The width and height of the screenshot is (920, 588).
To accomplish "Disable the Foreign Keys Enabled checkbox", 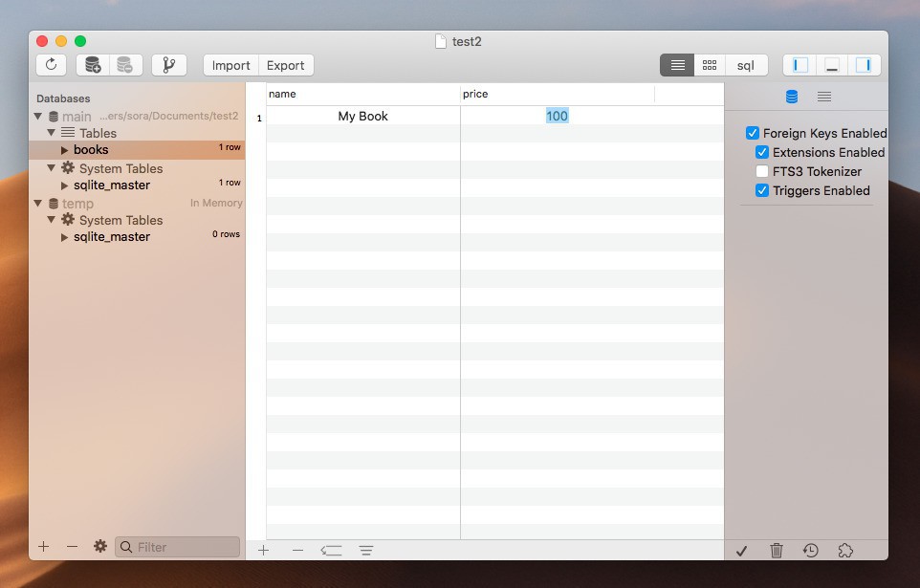I will (x=753, y=133).
